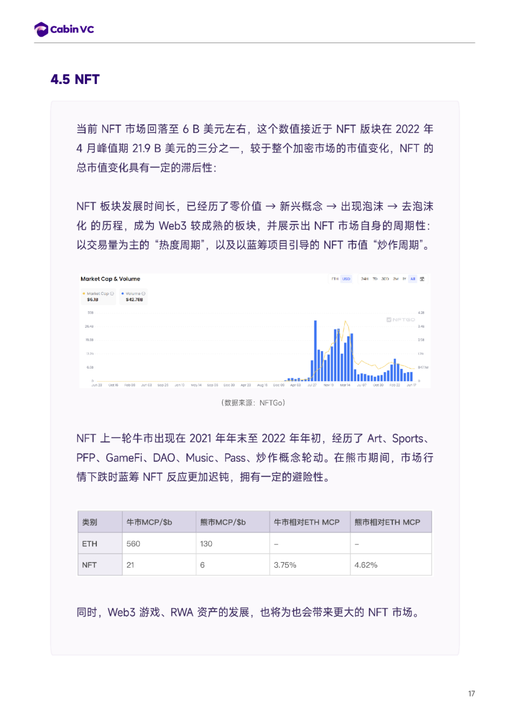Click the Cabin VC logo in the header
Viewport: 510px width, 720px height.
click(x=64, y=29)
